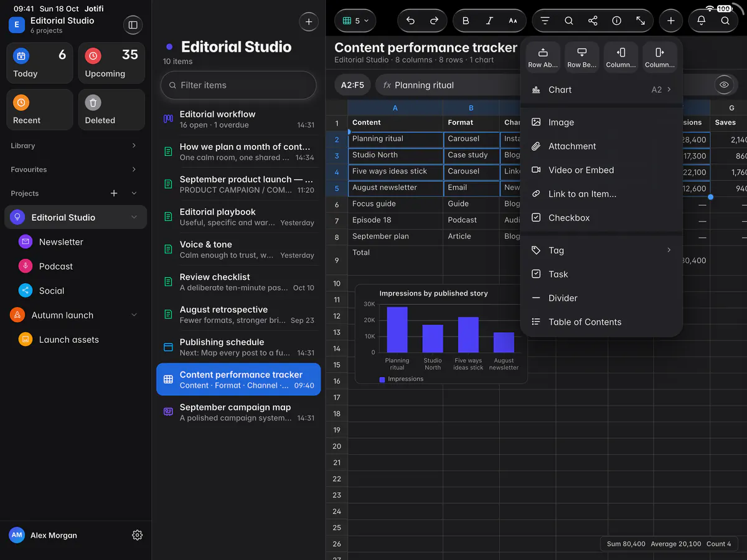The image size is (747, 560).
Task: Open the Podcast folder
Action: (x=76, y=266)
